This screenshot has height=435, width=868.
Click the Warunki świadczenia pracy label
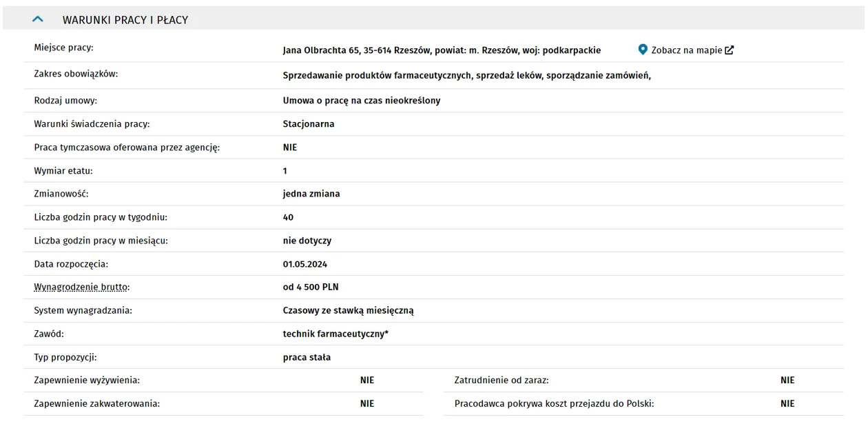click(92, 124)
